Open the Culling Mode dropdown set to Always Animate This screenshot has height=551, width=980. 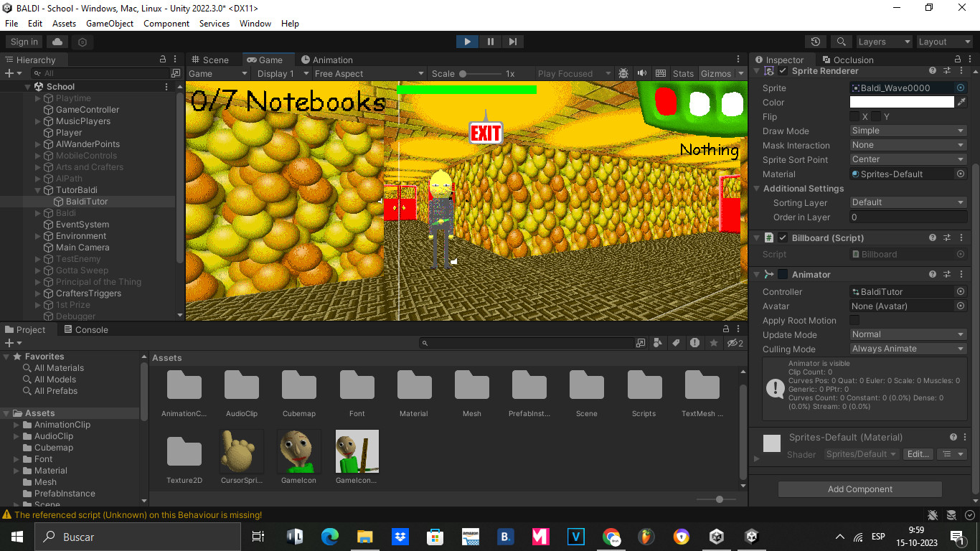pyautogui.click(x=908, y=349)
